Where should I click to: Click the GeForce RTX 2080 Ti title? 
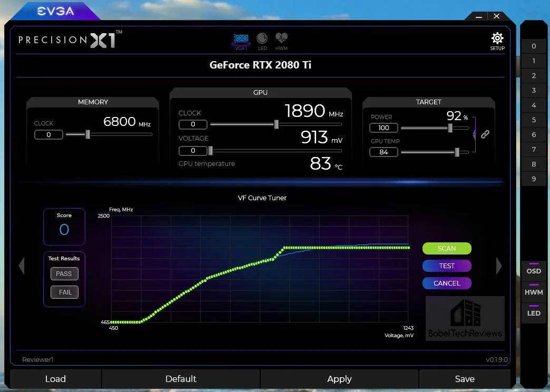(260, 65)
